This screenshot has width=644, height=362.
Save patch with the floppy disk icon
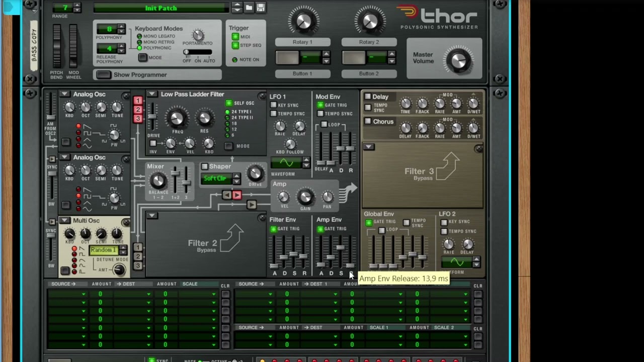pyautogui.click(x=261, y=8)
